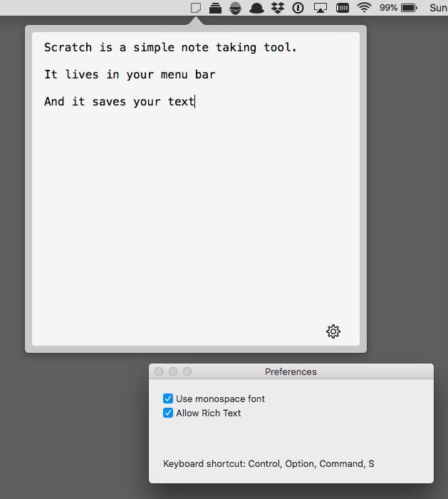Image resolution: width=448 pixels, height=499 pixels.
Task: Click the spy face with sunglasses icon
Action: click(236, 8)
